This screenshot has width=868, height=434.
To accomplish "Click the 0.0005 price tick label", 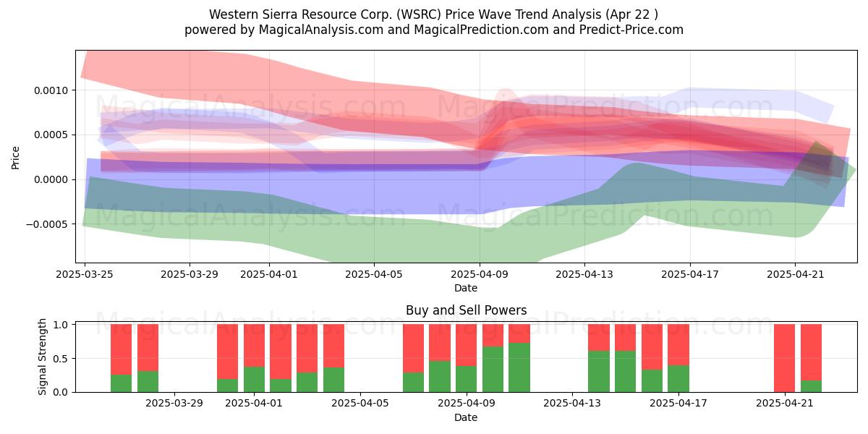I will click(x=52, y=135).
